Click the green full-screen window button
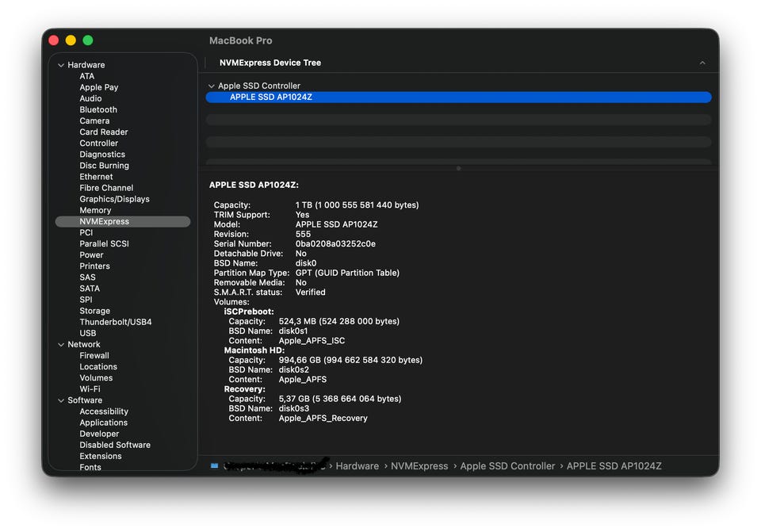This screenshot has height=532, width=761. coord(88,40)
